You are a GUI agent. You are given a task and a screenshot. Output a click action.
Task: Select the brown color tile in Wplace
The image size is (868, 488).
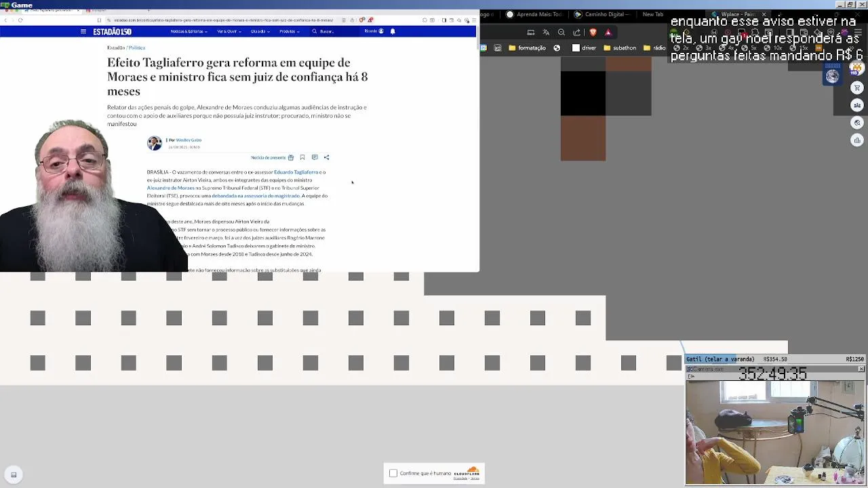pyautogui.click(x=583, y=138)
